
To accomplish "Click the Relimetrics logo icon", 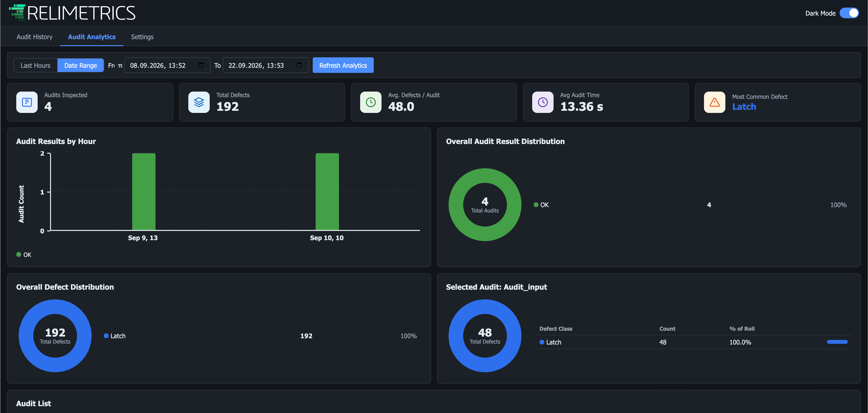I will click(x=17, y=13).
